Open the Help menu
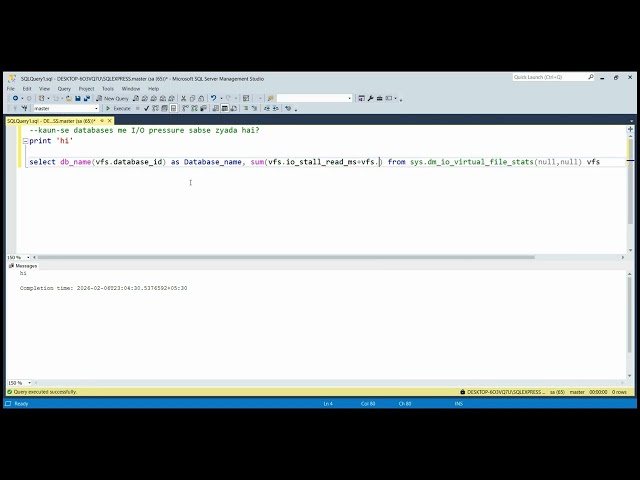The image size is (640, 480). [x=153, y=89]
